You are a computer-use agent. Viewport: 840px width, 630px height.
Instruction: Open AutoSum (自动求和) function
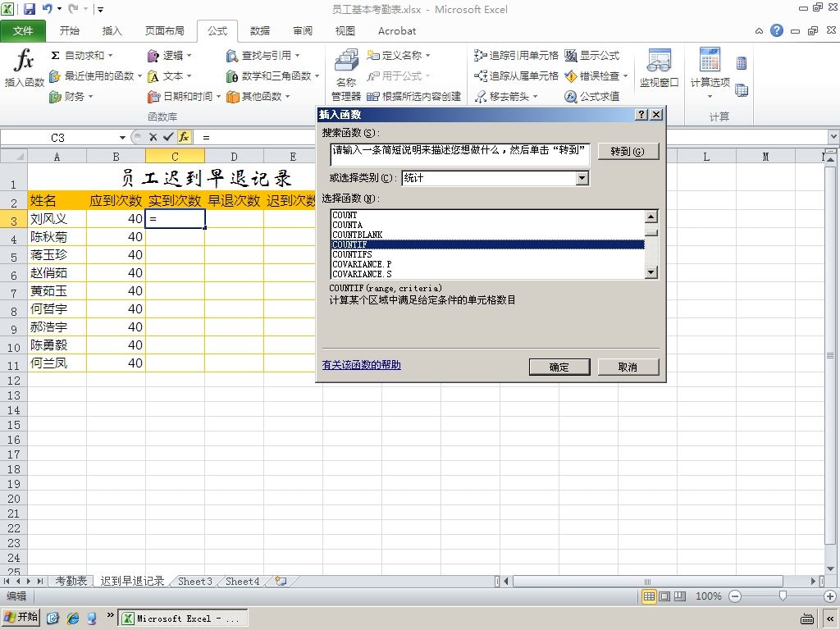pos(81,55)
